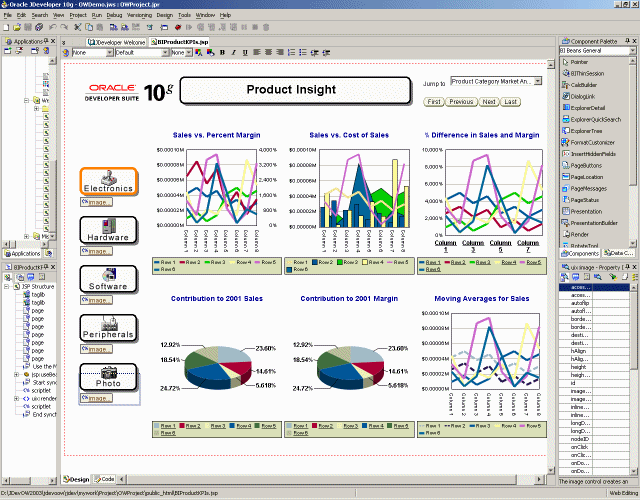Click the Electronics category button
The width and height of the screenshot is (640, 500).
click(109, 181)
